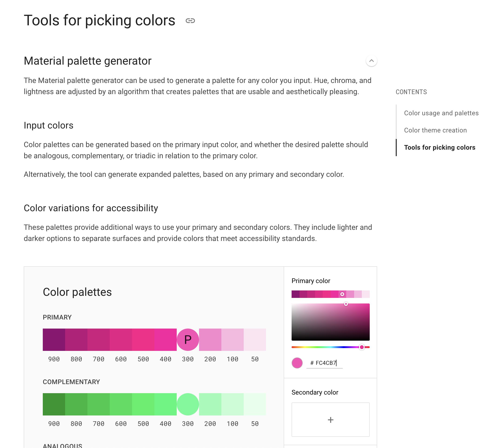Select complementary 100 pale green swatch

233,404
